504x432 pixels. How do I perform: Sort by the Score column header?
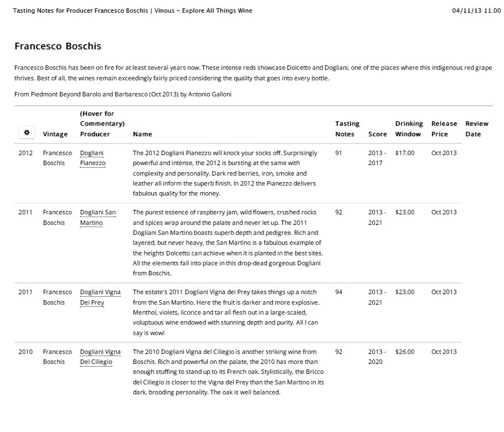(377, 134)
